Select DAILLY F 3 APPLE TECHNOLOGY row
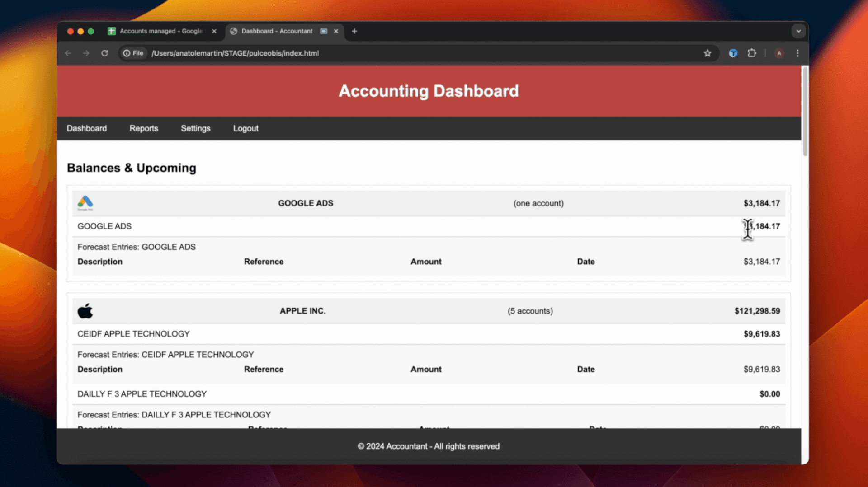The image size is (868, 487). (429, 394)
